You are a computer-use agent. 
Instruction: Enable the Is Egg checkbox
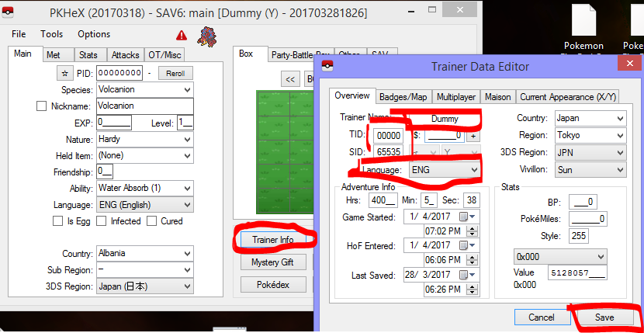pos(57,221)
